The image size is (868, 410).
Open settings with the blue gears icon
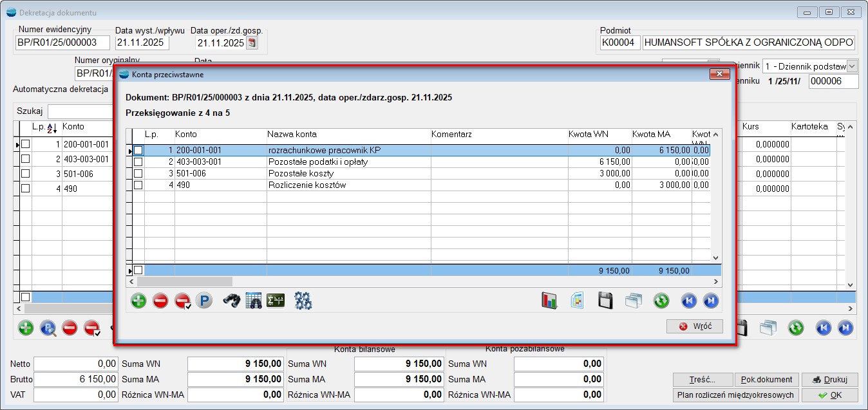(x=303, y=301)
